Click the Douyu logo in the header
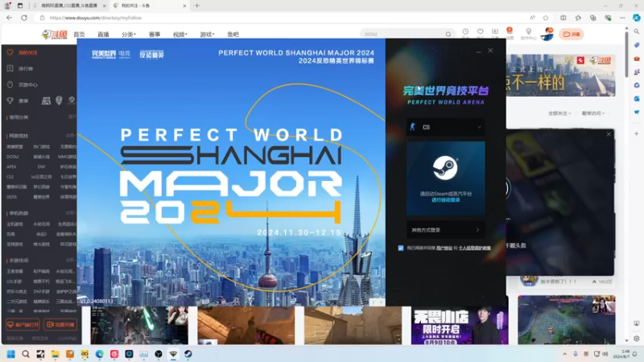This screenshot has width=644, height=362. pyautogui.click(x=55, y=35)
